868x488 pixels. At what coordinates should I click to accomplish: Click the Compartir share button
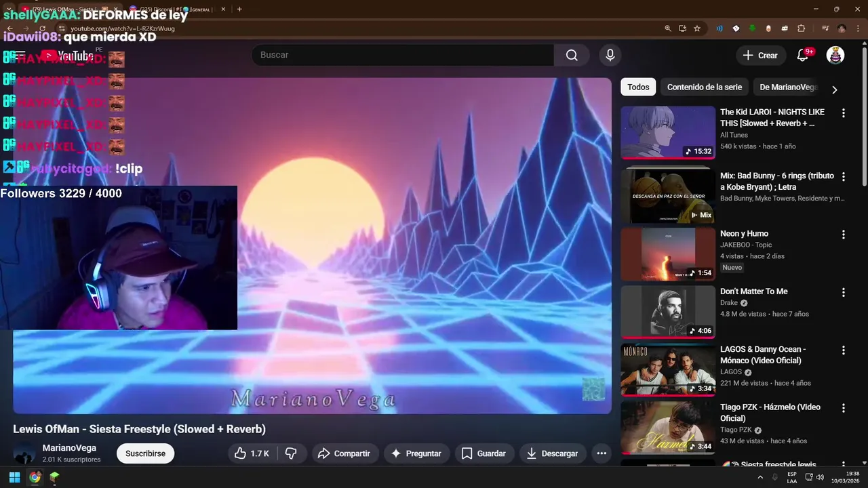coord(344,453)
